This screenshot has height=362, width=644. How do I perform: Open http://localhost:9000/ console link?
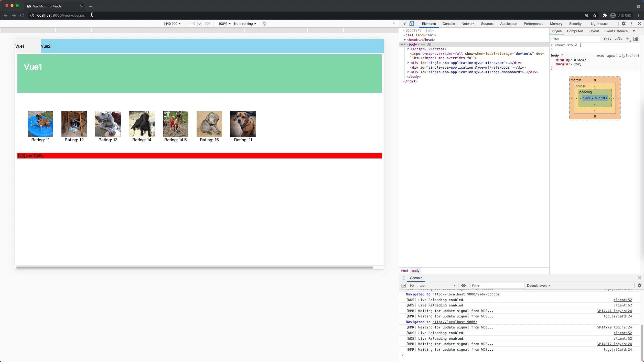[455, 322]
